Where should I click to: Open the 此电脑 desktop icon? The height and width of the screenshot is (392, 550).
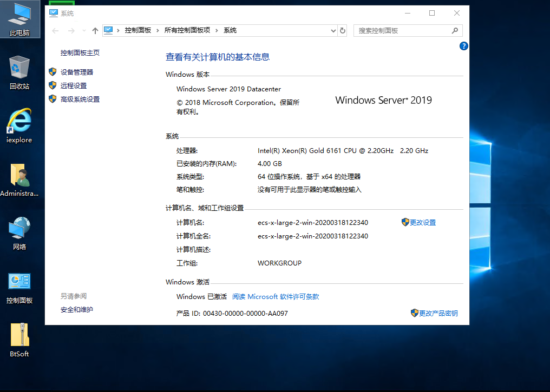[19, 19]
